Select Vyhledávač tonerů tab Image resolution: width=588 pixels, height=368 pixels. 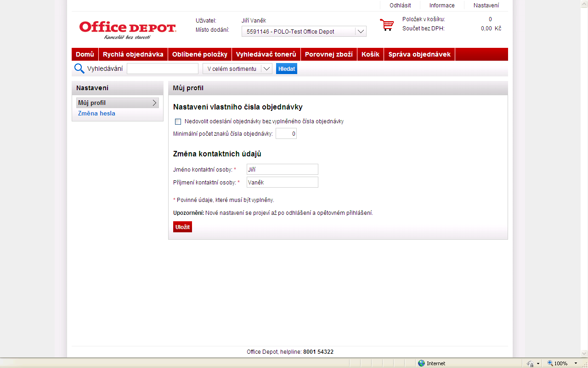pos(266,54)
